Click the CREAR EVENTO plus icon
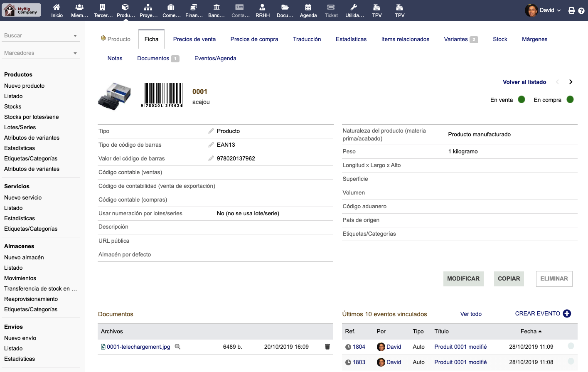 [567, 314]
